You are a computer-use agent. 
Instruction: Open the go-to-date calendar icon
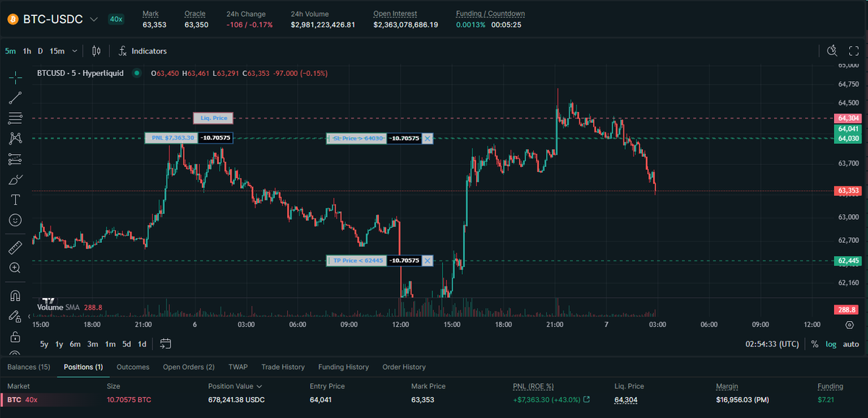click(165, 344)
